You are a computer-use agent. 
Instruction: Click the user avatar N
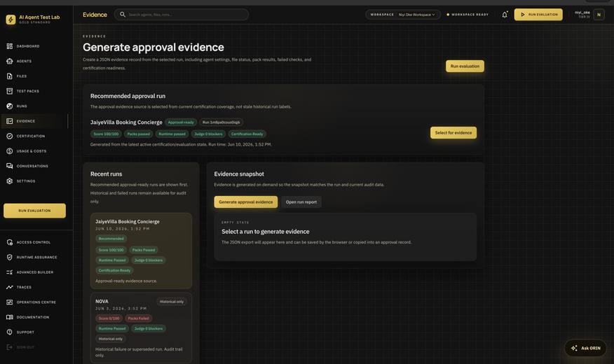coord(599,15)
